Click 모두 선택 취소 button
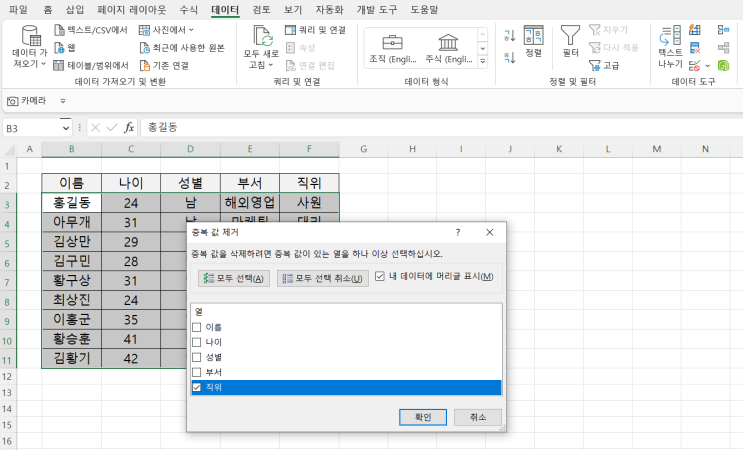The height and width of the screenshot is (450, 743). (323, 279)
